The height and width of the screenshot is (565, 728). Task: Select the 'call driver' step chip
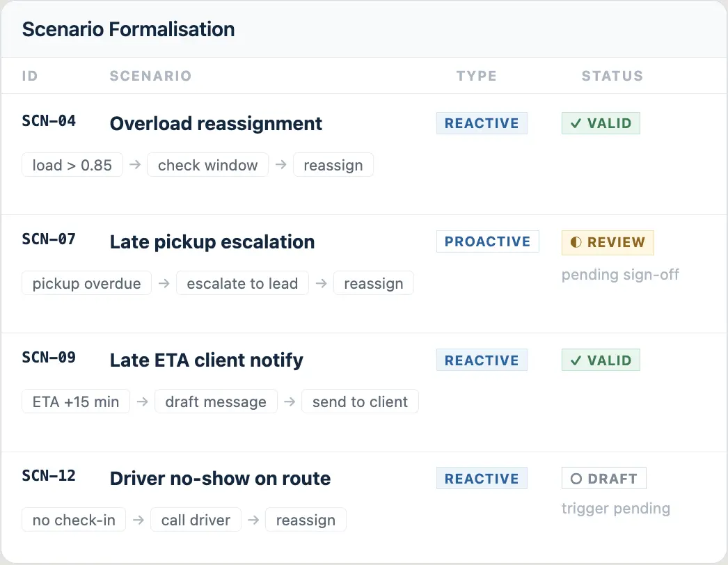(x=196, y=520)
